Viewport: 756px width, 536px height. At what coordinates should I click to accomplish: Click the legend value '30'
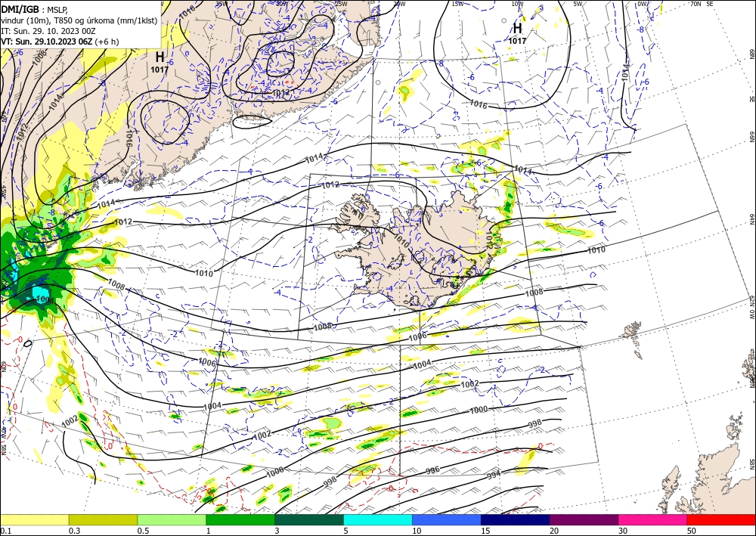[624, 531]
